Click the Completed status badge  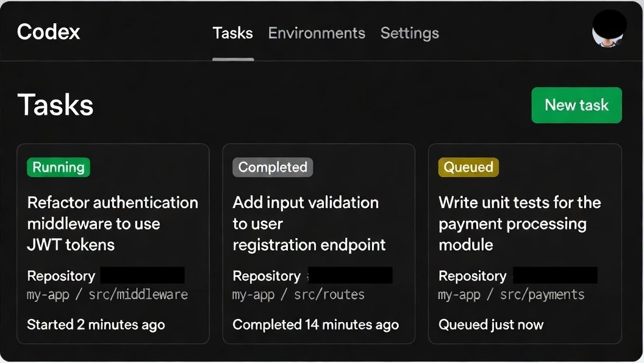coord(272,167)
